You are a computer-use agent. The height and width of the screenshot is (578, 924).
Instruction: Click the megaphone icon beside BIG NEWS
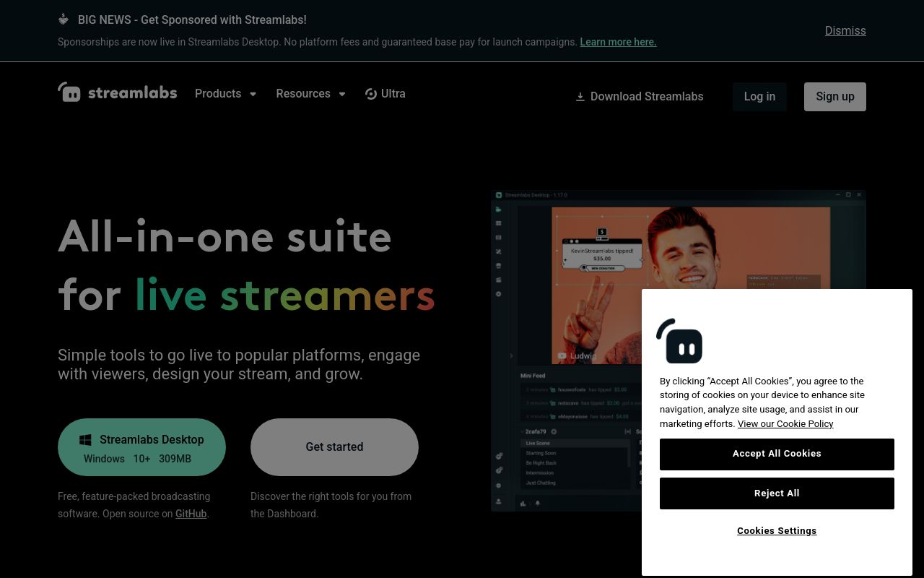pos(64,20)
